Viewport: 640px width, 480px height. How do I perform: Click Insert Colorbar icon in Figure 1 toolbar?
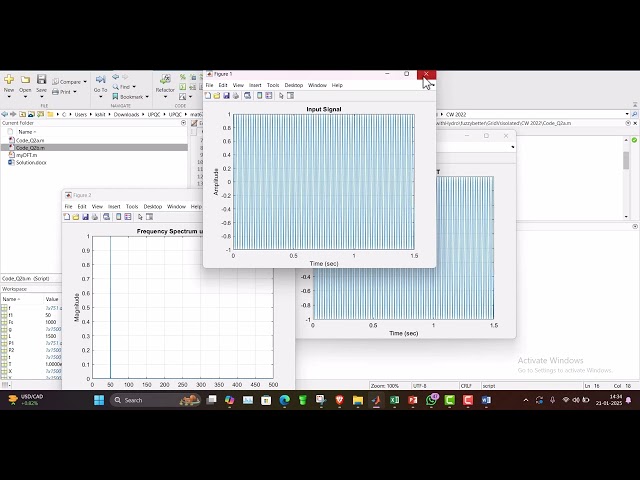(x=259, y=96)
